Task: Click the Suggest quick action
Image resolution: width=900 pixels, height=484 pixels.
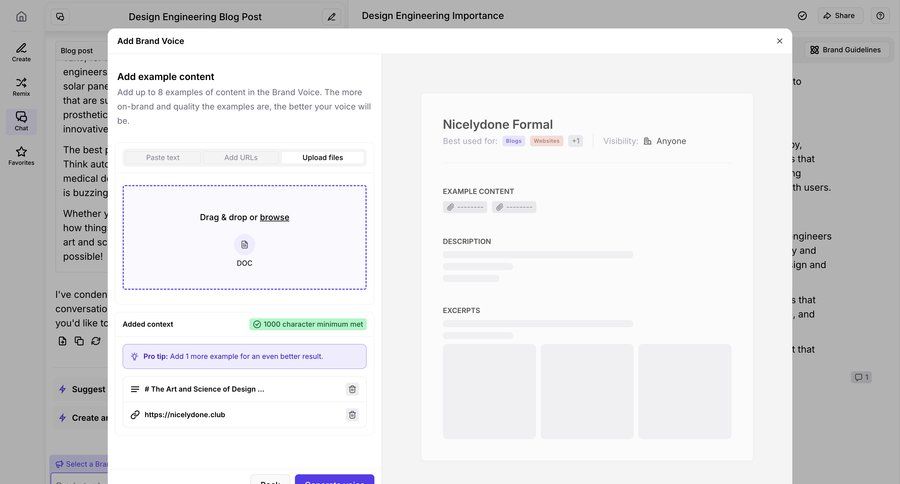Action: [82, 389]
